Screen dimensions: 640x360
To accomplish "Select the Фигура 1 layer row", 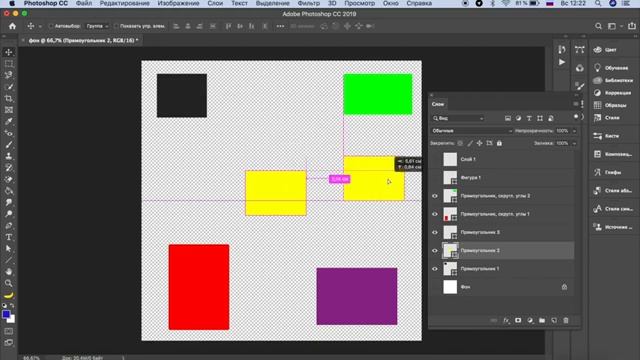I will 502,178.
